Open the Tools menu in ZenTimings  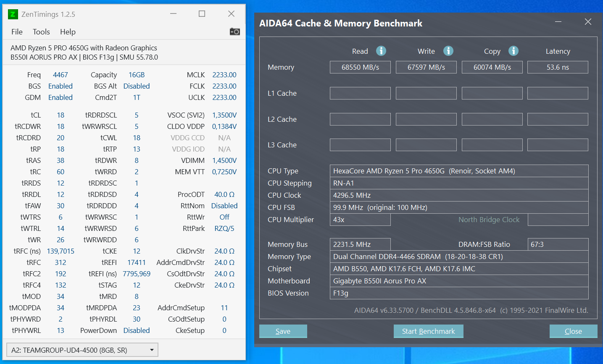tap(41, 32)
